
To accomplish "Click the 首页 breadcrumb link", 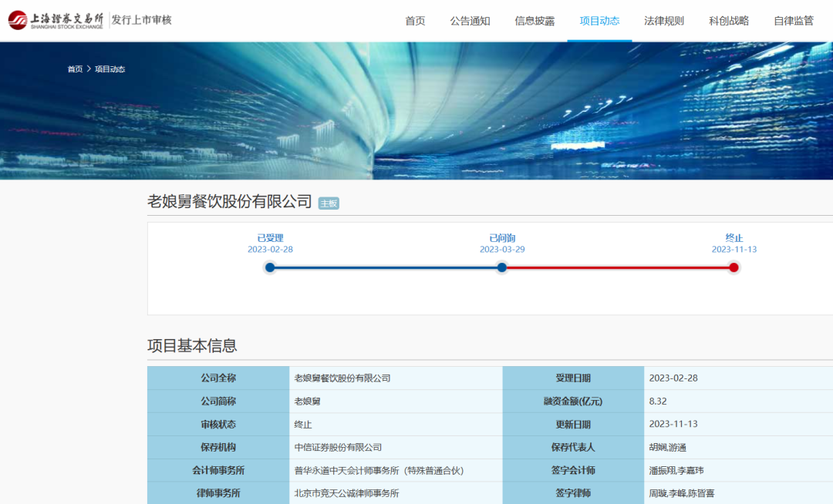I will [x=74, y=69].
